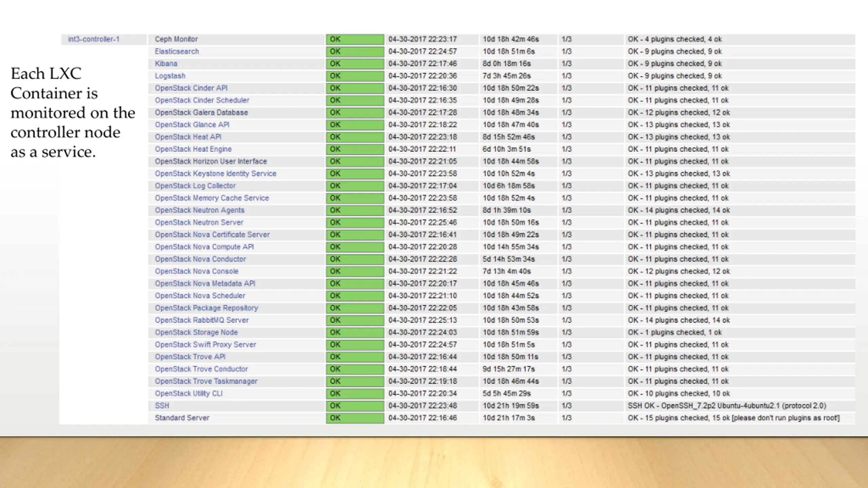
Task: Open the Elasticsearch service link
Action: [177, 52]
